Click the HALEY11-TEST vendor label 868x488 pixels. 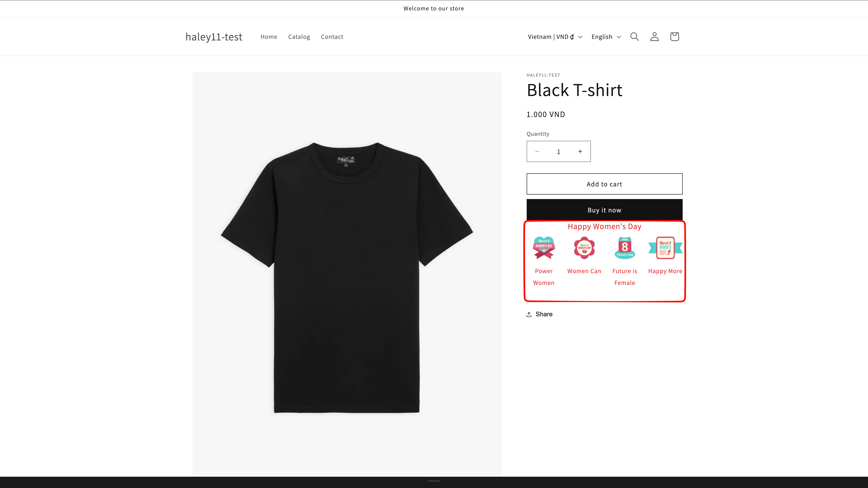(x=543, y=75)
